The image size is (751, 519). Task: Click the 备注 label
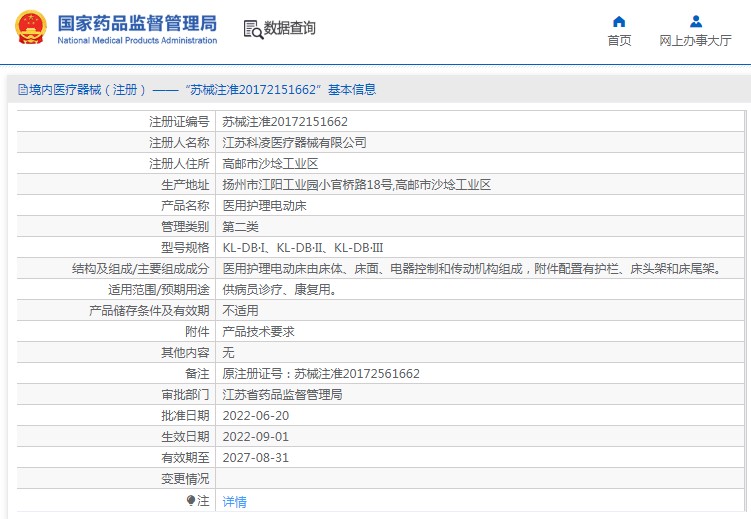tap(197, 373)
